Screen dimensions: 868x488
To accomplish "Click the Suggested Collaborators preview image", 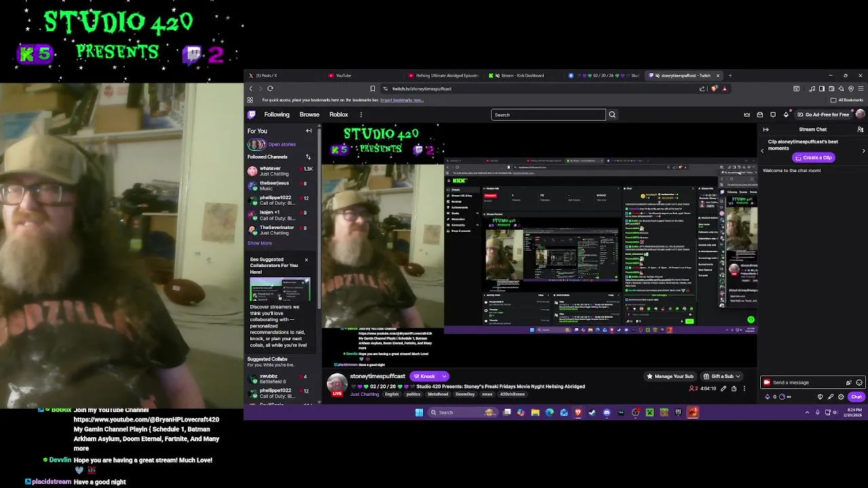I will pyautogui.click(x=279, y=289).
